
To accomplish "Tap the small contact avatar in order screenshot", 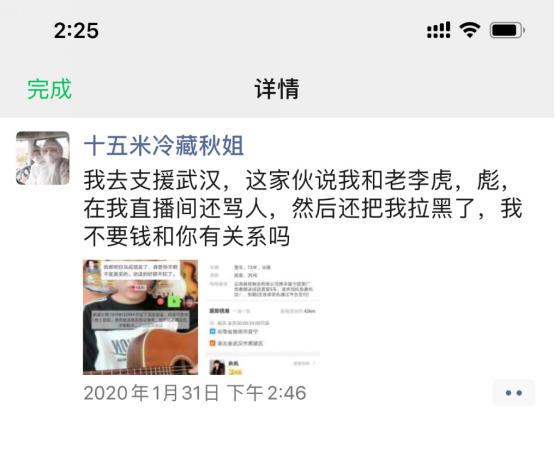I will pos(217,367).
